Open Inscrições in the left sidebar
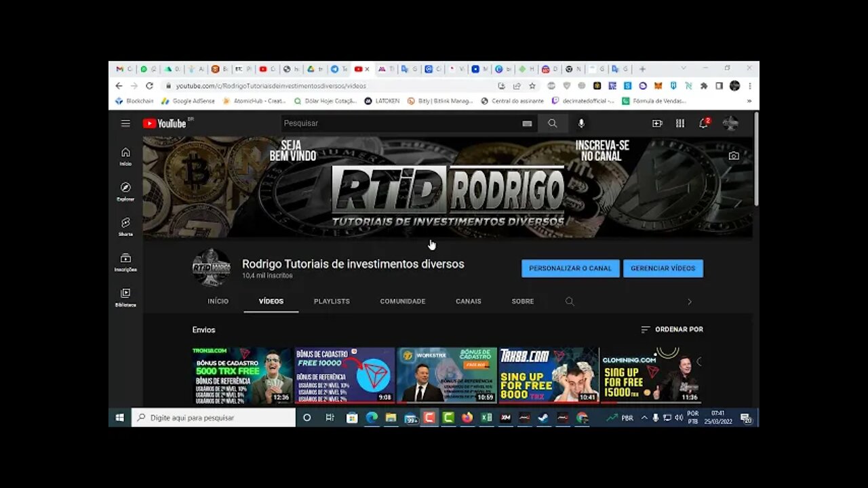Viewport: 868px width, 488px height. coord(125,262)
